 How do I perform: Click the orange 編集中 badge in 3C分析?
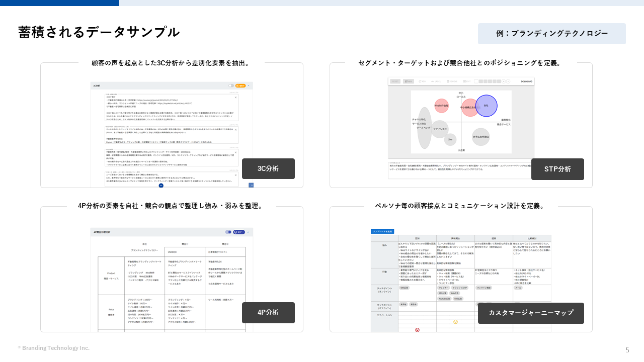(240, 86)
